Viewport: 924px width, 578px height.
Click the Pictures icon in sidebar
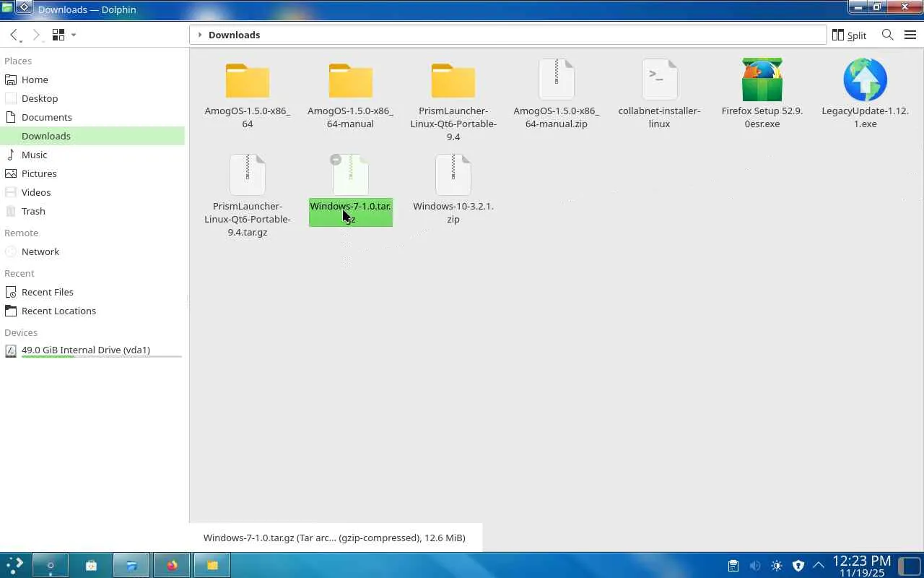[10, 173]
